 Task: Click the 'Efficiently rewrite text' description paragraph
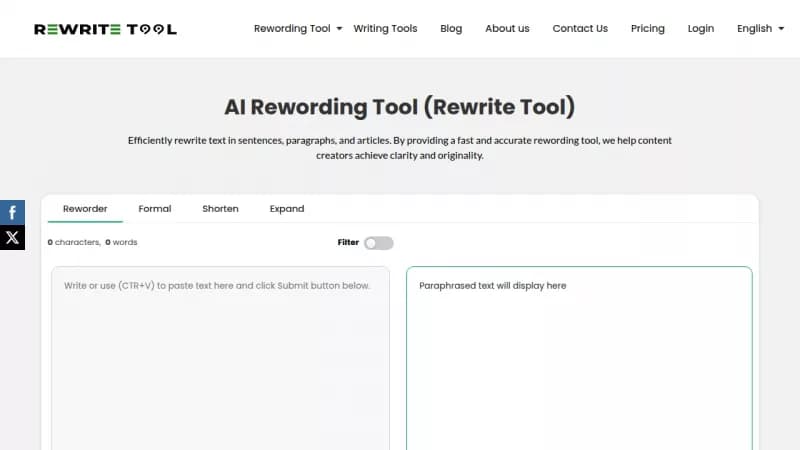coord(399,147)
